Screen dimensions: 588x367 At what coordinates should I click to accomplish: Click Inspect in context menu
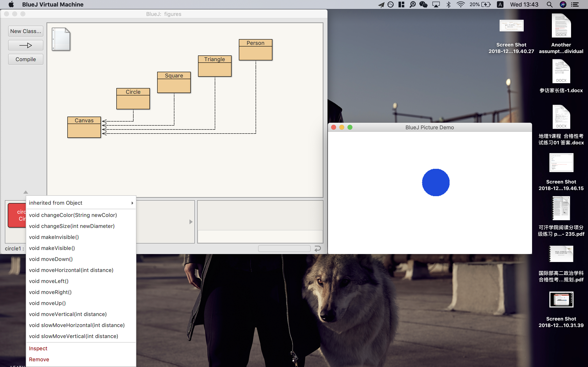tap(38, 348)
